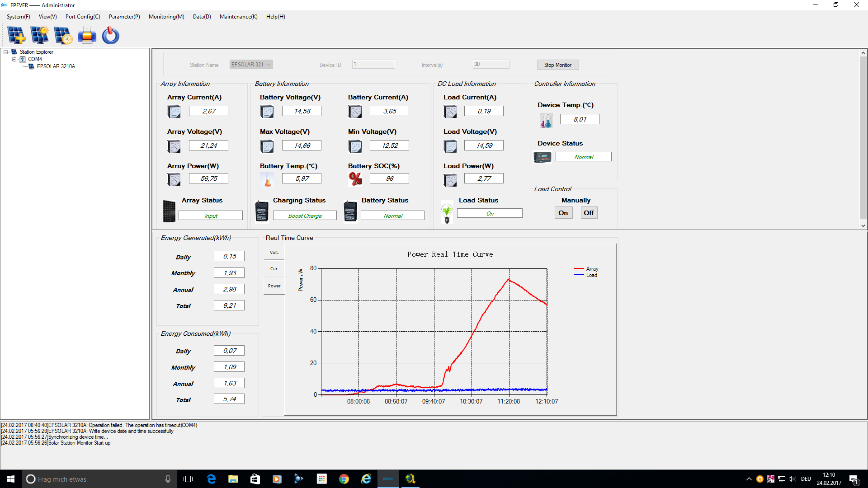Click the blue power button toolbar icon
Viewport: 868px width, 488px height.
[110, 35]
